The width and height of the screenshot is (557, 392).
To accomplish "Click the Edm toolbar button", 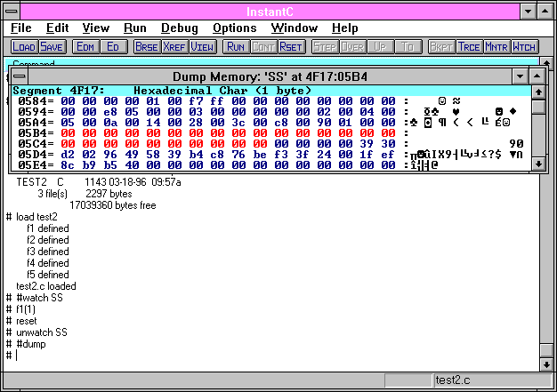I will (86, 46).
